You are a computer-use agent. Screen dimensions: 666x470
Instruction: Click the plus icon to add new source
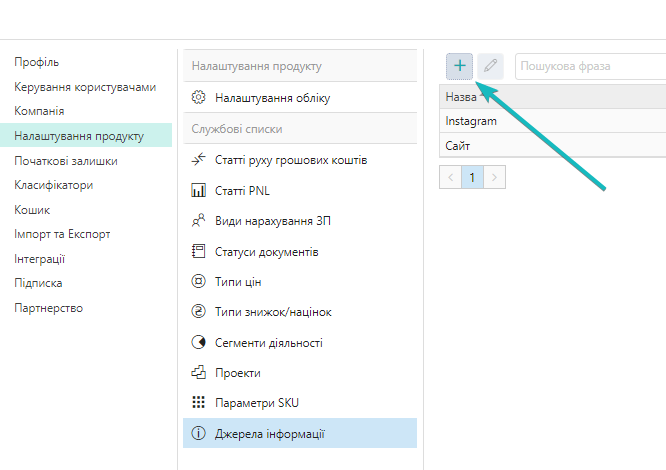point(460,66)
